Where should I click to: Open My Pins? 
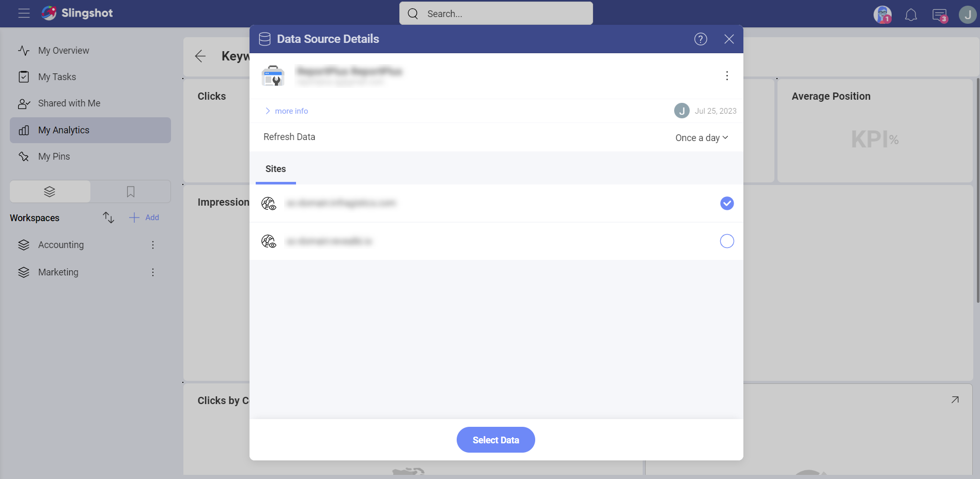90,157
